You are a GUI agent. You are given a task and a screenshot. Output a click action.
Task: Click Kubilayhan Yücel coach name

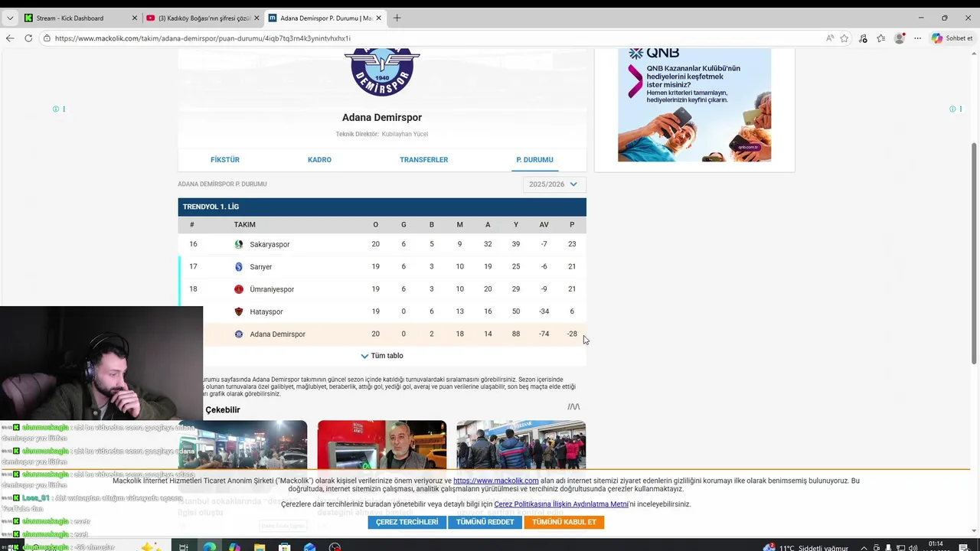pos(405,135)
